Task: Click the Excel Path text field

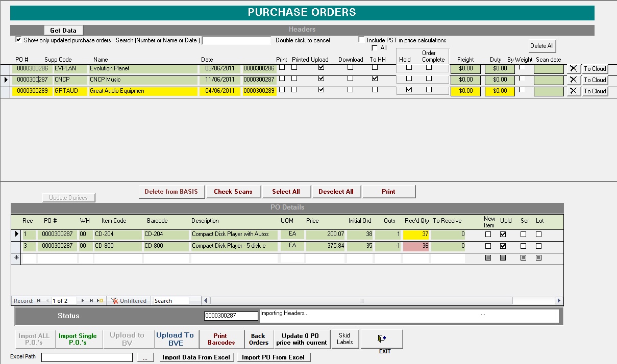Action: tap(87, 357)
